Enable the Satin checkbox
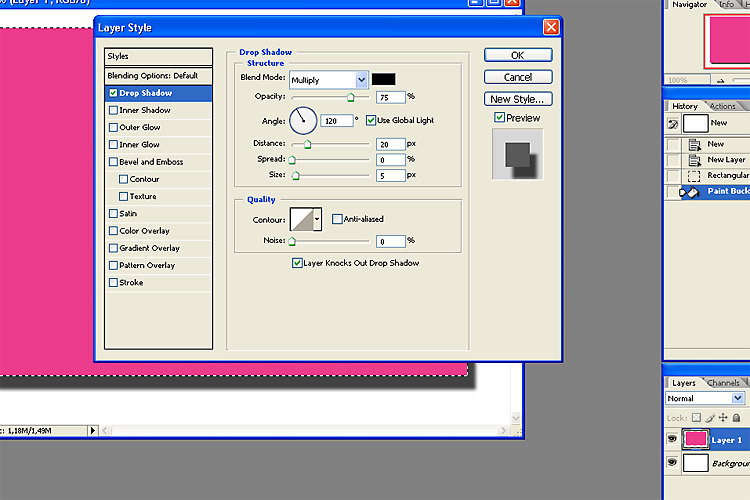 click(x=113, y=213)
